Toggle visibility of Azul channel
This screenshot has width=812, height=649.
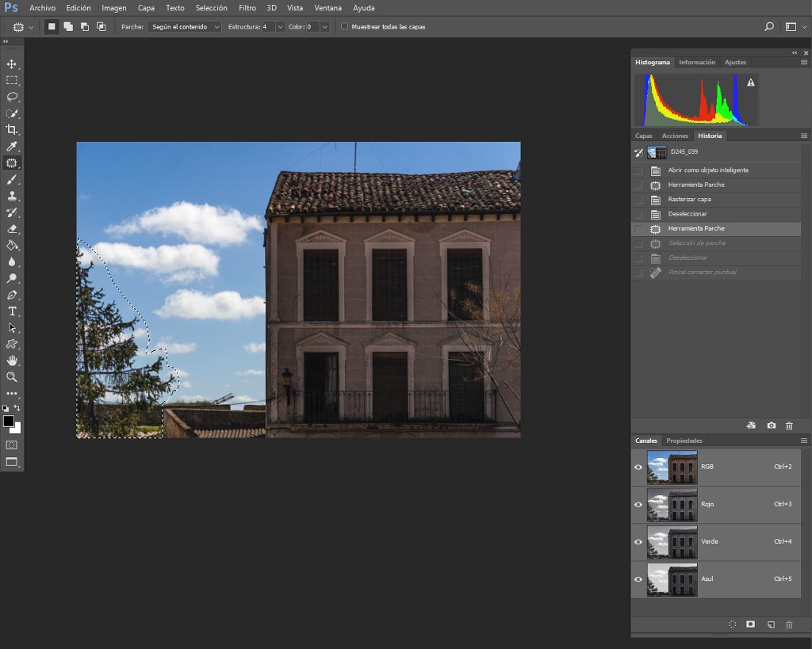[x=638, y=579]
